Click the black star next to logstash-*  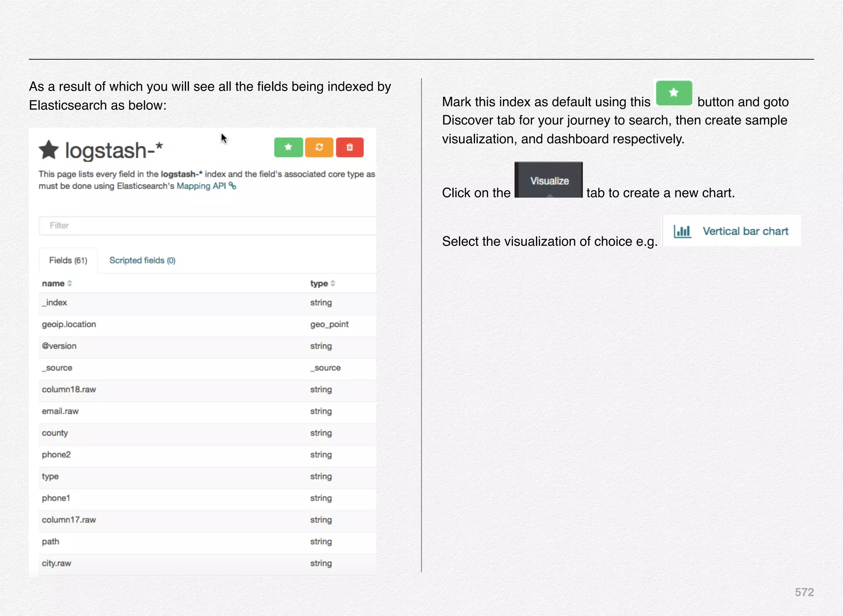pyautogui.click(x=49, y=150)
